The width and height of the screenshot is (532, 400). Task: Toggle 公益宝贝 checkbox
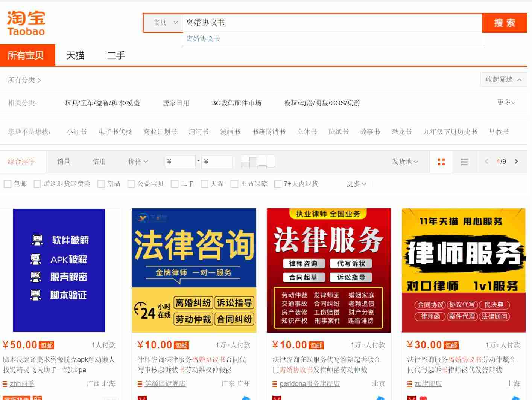[x=131, y=184]
